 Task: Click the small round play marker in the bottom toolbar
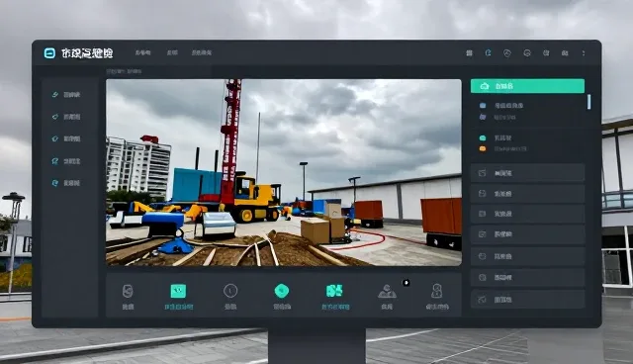pos(407,283)
